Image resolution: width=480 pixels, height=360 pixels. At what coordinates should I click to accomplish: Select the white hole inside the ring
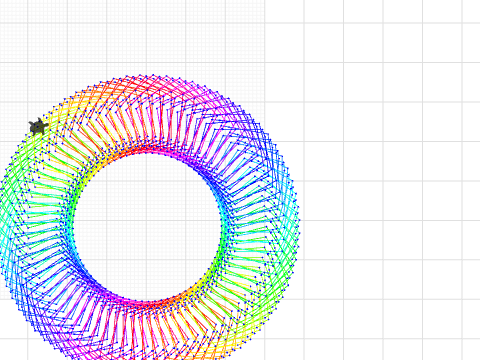[x=147, y=227]
